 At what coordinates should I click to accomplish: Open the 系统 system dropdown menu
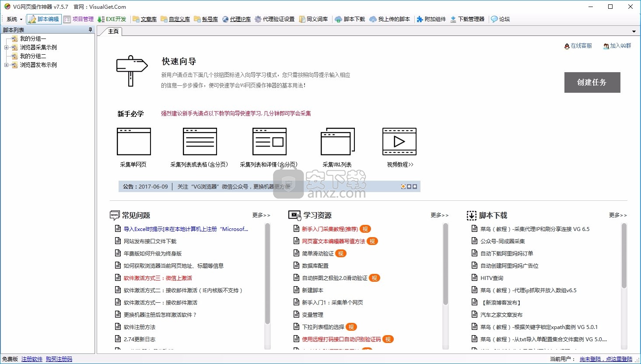tap(14, 19)
